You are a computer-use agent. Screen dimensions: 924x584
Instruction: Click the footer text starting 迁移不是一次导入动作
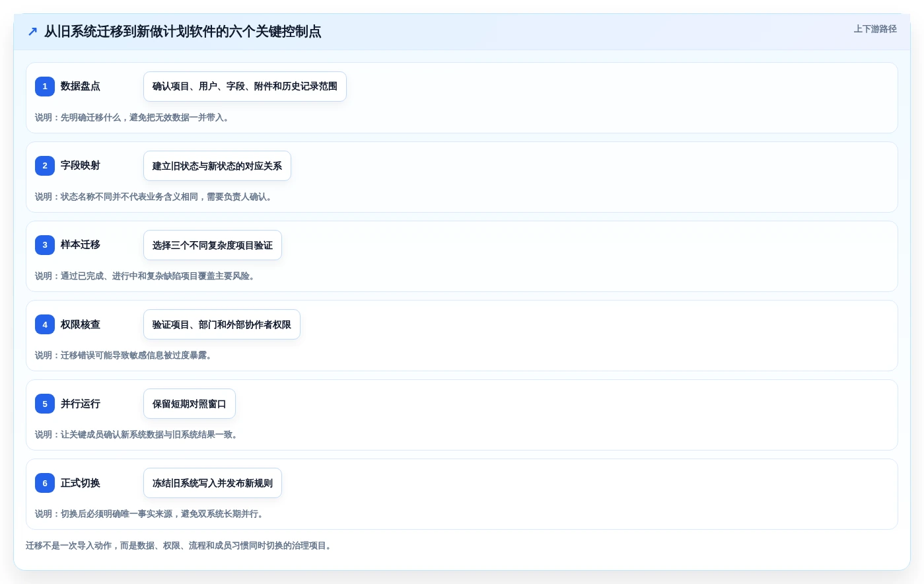[178, 546]
